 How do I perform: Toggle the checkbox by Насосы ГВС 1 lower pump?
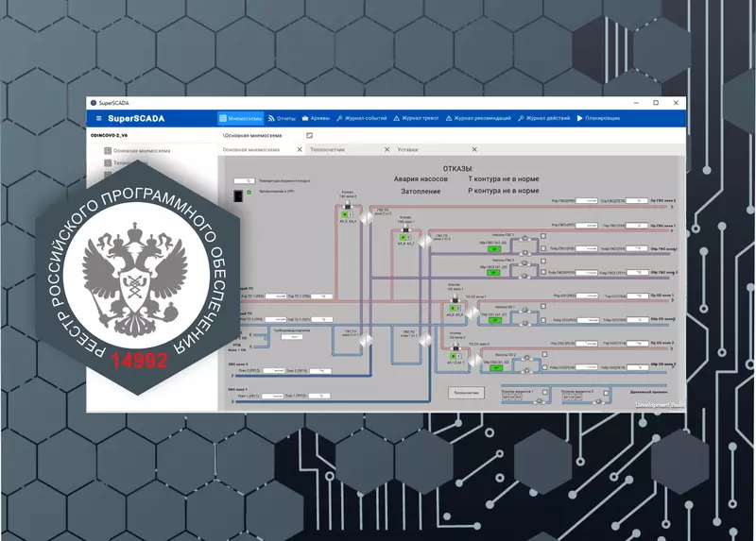click(543, 248)
